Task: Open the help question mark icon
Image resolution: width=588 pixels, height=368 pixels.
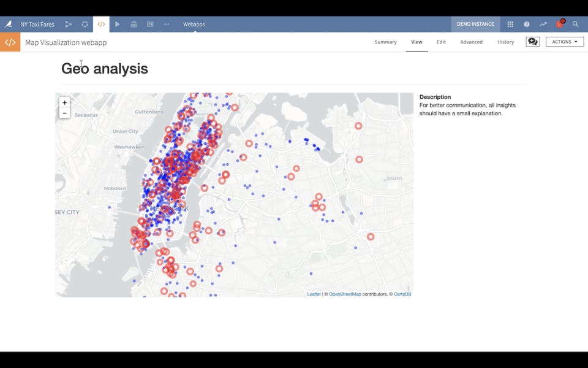Action: [527, 25]
